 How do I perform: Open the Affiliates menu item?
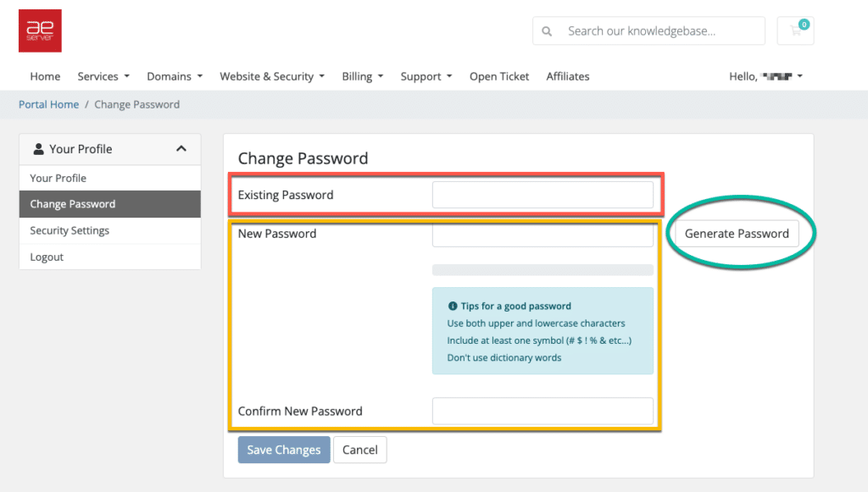(x=568, y=76)
